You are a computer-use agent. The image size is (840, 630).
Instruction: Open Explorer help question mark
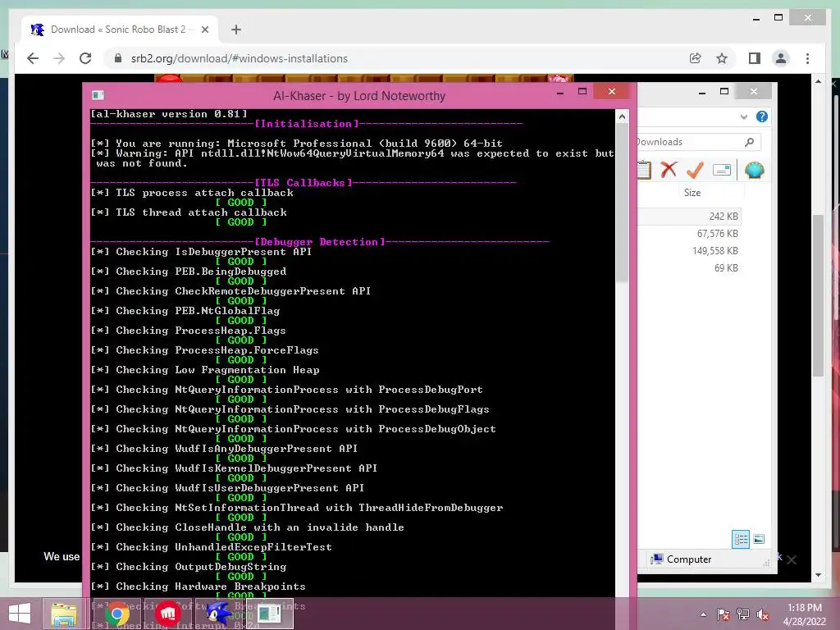point(762,116)
